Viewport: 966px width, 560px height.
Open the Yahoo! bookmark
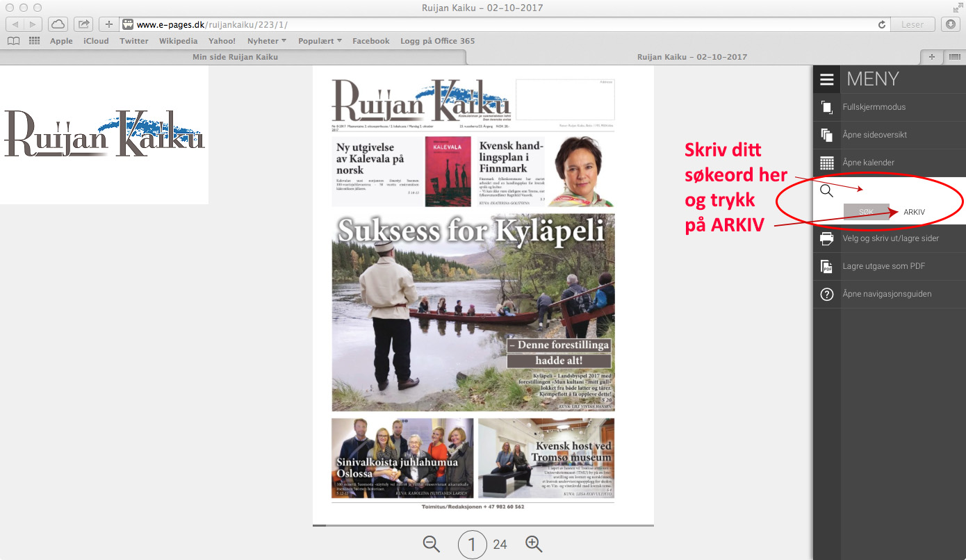pos(222,41)
